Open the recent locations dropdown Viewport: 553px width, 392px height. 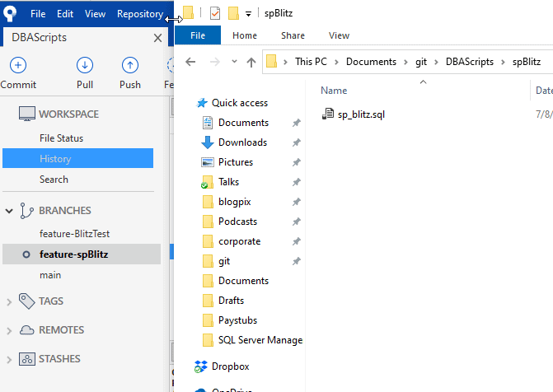click(234, 61)
